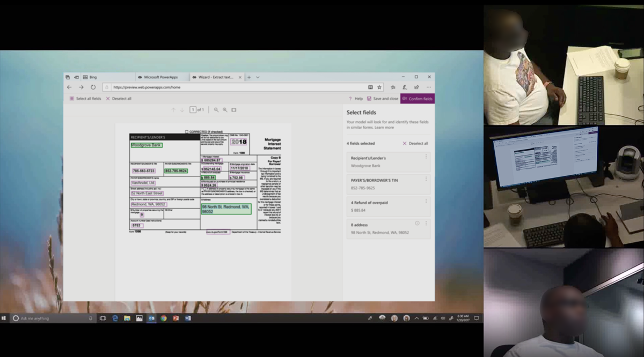Show info for the 8 address field
The image size is (644, 357).
[x=417, y=223]
